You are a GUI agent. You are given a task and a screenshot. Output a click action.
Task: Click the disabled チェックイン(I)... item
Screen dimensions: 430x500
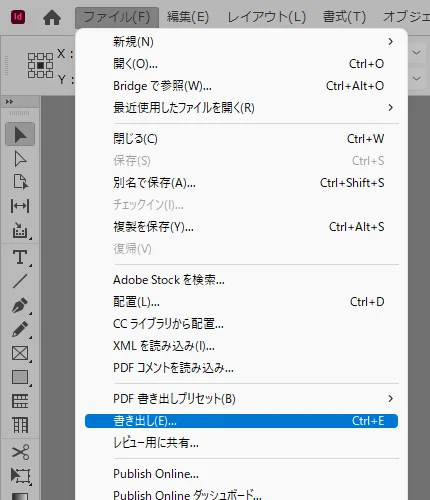(x=241, y=205)
